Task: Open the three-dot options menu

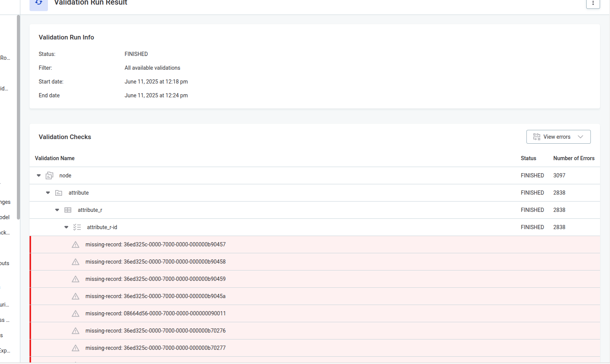Action: pyautogui.click(x=593, y=3)
